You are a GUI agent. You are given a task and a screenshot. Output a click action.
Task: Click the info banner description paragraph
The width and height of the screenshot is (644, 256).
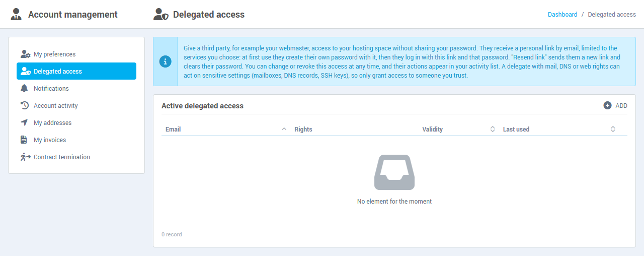403,62
